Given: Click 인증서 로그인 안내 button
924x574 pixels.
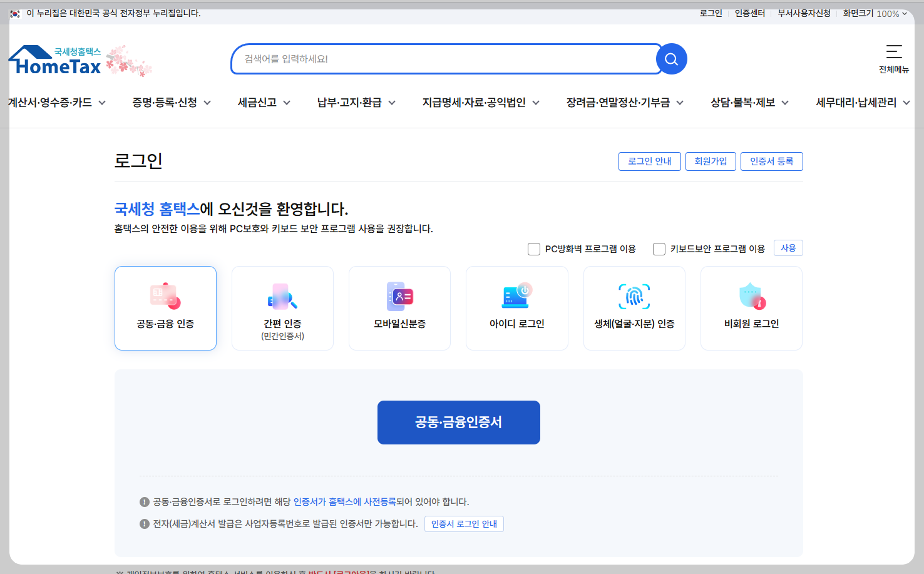Looking at the screenshot, I should point(464,524).
